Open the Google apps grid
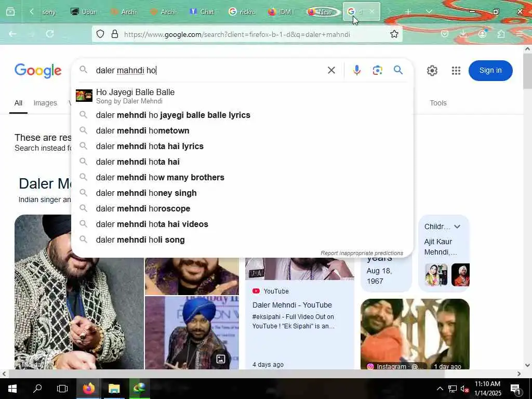532x399 pixels. [x=456, y=71]
